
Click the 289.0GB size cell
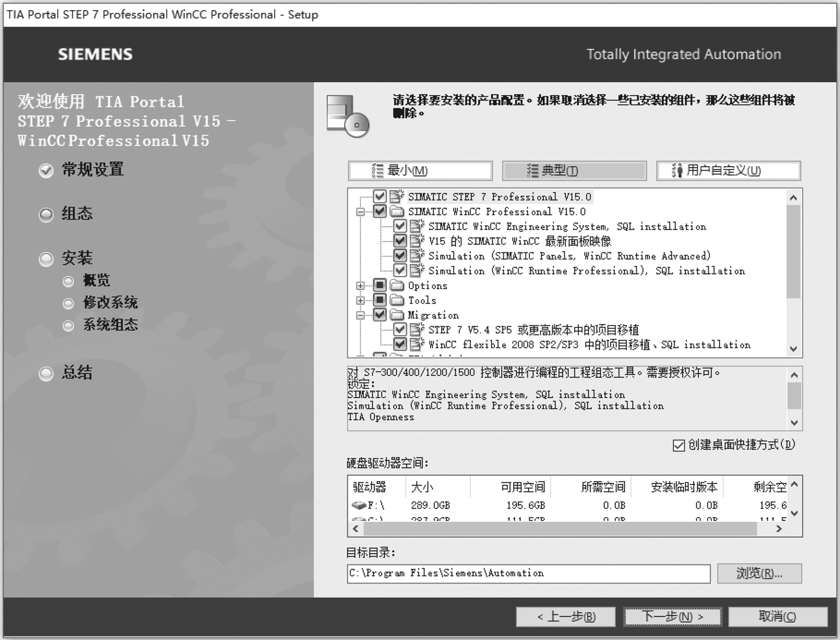pyautogui.click(x=431, y=506)
